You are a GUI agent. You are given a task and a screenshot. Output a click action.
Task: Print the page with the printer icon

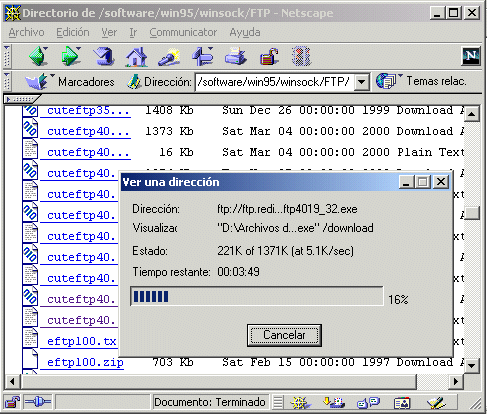235,56
